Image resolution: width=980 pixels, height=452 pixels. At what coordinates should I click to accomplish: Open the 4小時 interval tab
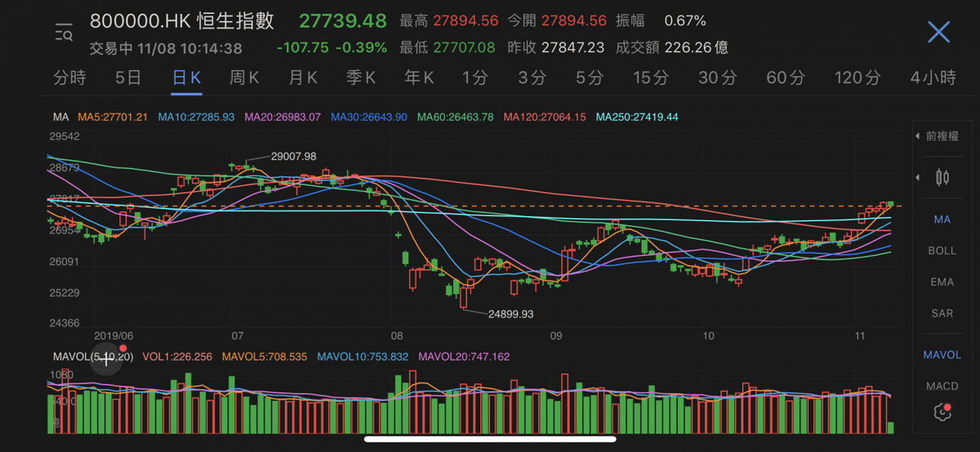click(x=933, y=78)
